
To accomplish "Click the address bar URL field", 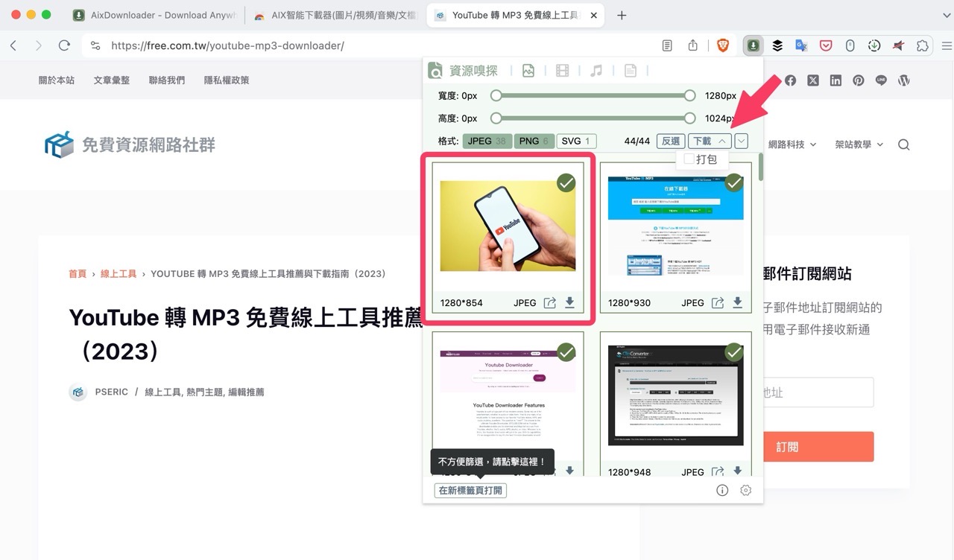I will (373, 45).
